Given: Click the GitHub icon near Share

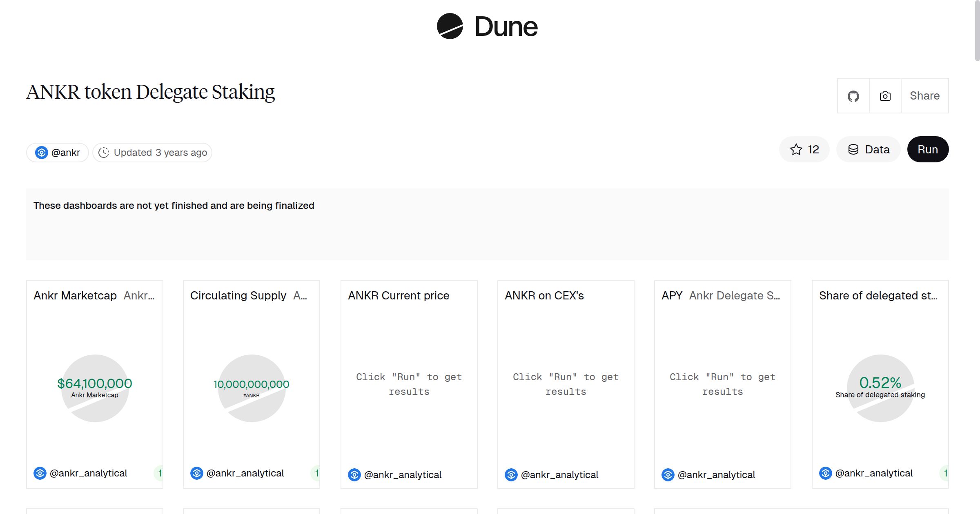Looking at the screenshot, I should (x=853, y=96).
